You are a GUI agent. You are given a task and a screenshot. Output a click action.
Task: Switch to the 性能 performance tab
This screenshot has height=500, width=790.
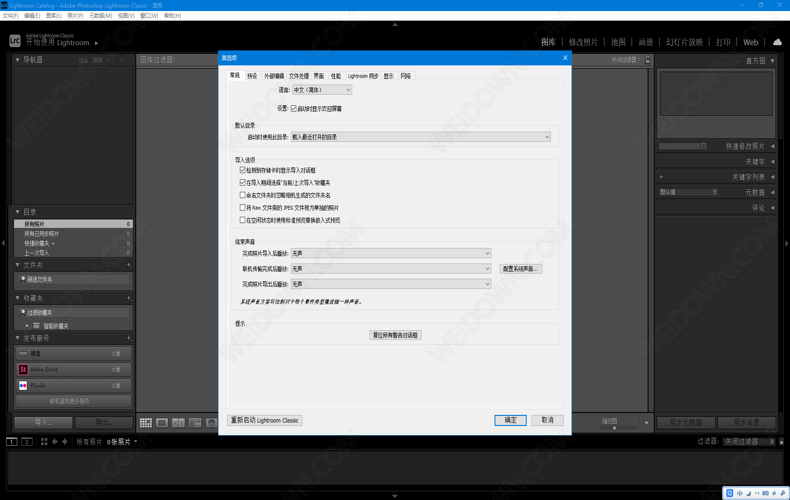pyautogui.click(x=336, y=76)
